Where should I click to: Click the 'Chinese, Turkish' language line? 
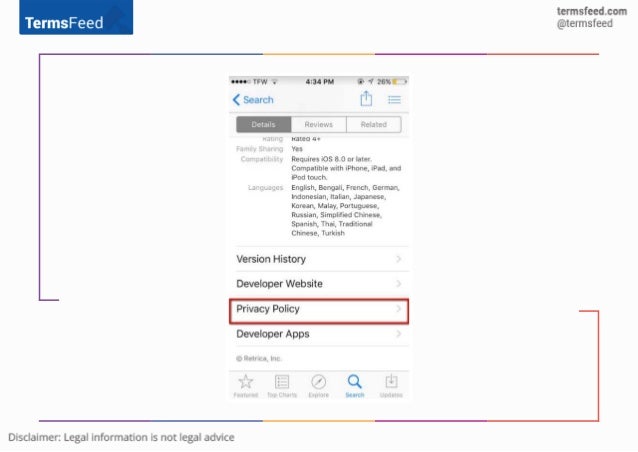[x=318, y=233]
